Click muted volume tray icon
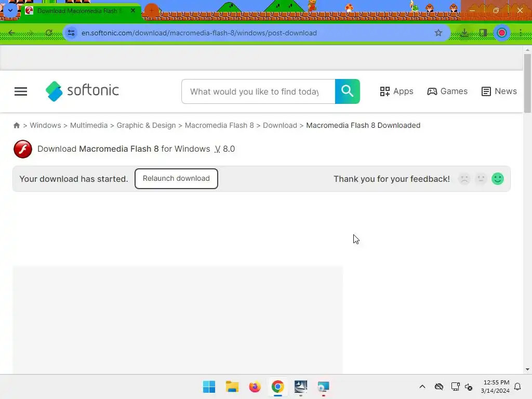Screen dimensions: 532x399 469,387
